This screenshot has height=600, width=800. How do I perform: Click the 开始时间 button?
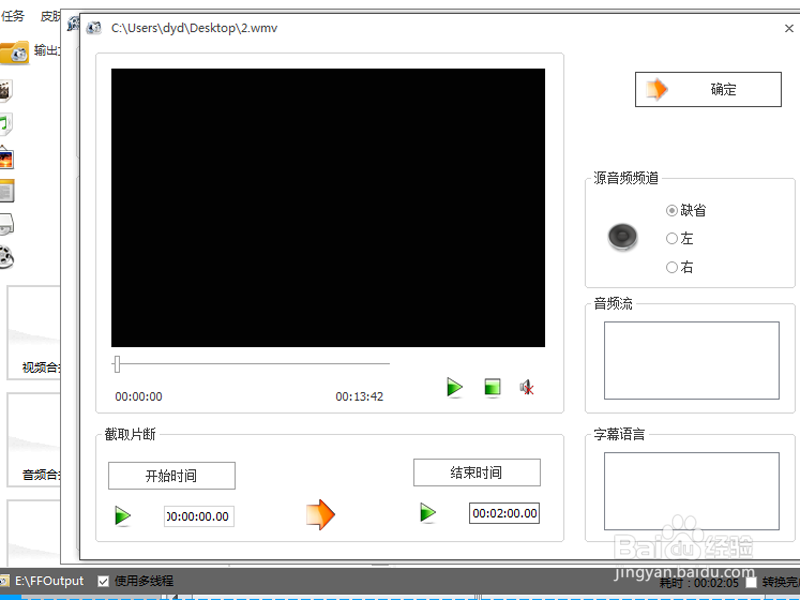pos(171,476)
